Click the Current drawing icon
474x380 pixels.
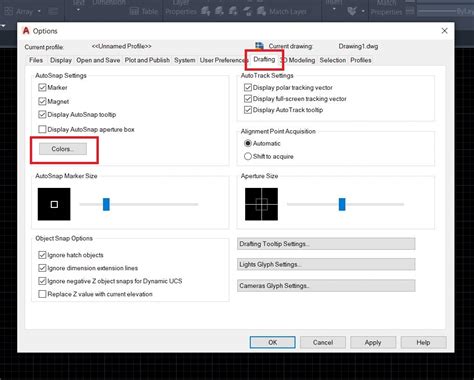pos(259,46)
